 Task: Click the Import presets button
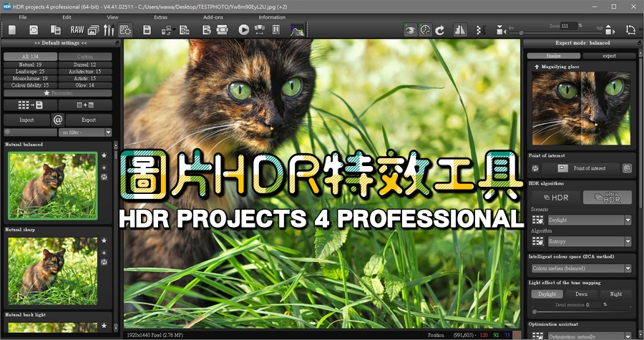tap(26, 120)
